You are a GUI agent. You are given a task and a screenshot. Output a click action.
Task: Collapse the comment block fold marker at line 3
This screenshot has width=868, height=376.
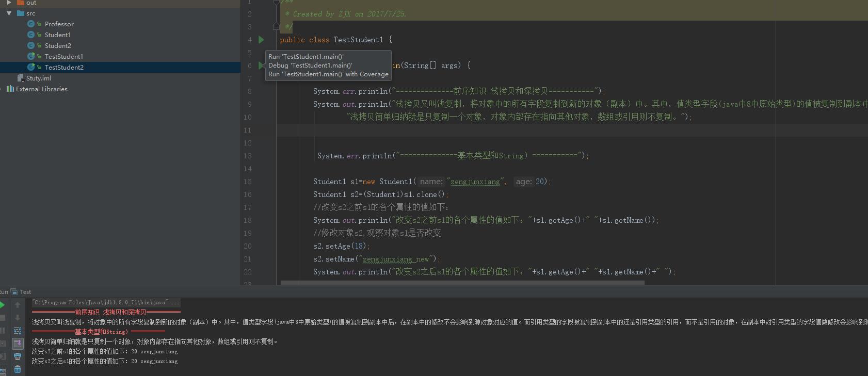(x=276, y=26)
